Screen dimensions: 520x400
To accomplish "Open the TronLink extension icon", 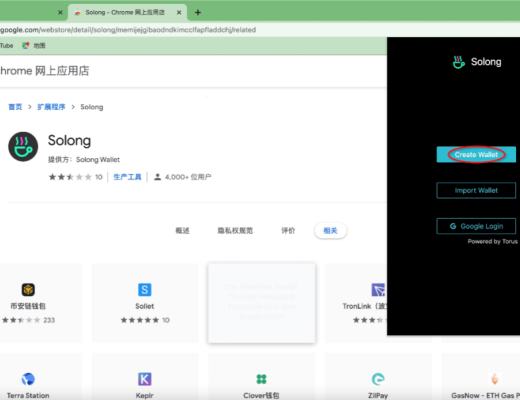I will [x=378, y=290].
